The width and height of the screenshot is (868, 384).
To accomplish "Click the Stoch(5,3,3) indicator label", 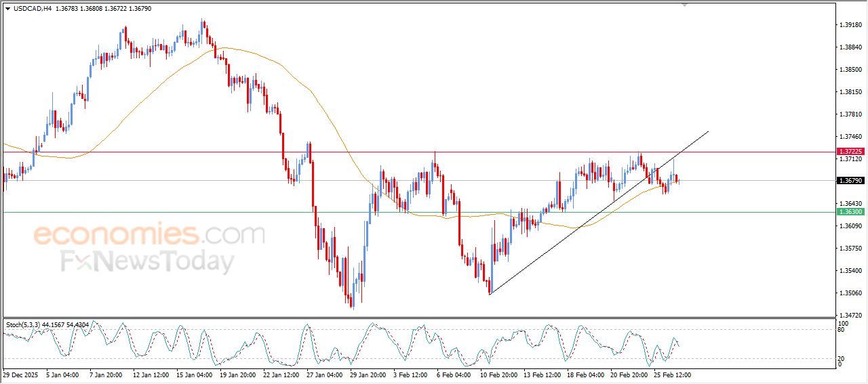I will (25, 325).
